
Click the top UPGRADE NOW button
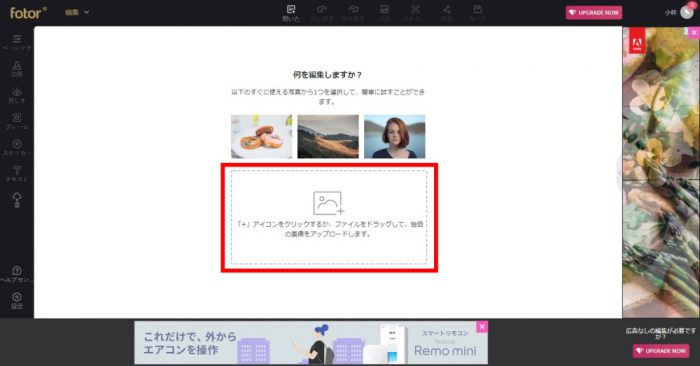coord(594,12)
